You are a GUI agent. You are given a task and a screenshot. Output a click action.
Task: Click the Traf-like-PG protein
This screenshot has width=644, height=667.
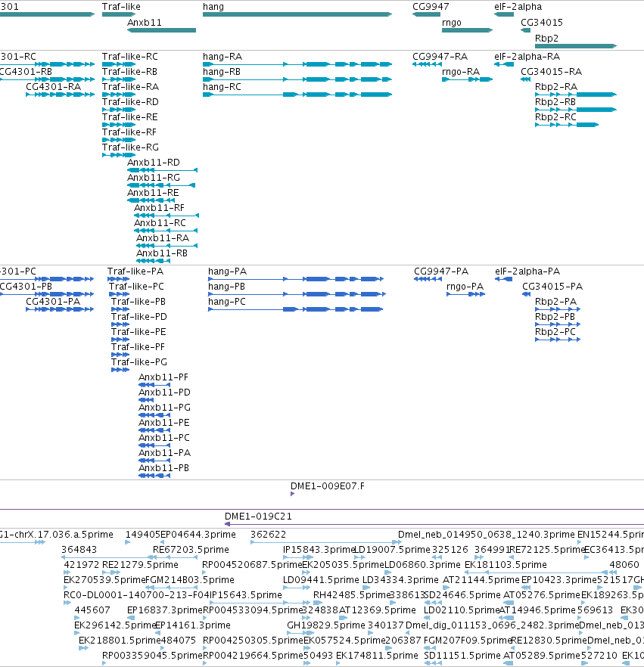tap(120, 370)
